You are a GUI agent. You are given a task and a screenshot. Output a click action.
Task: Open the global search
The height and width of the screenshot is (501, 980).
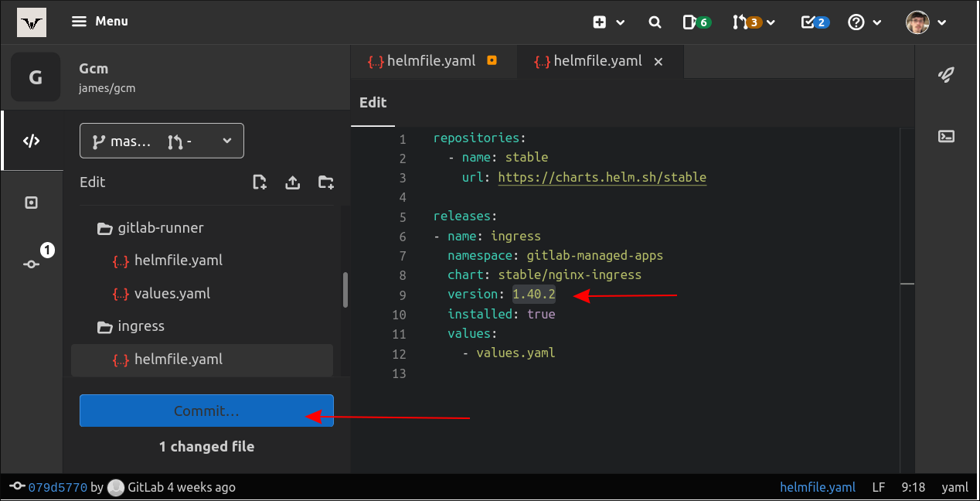[x=655, y=22]
